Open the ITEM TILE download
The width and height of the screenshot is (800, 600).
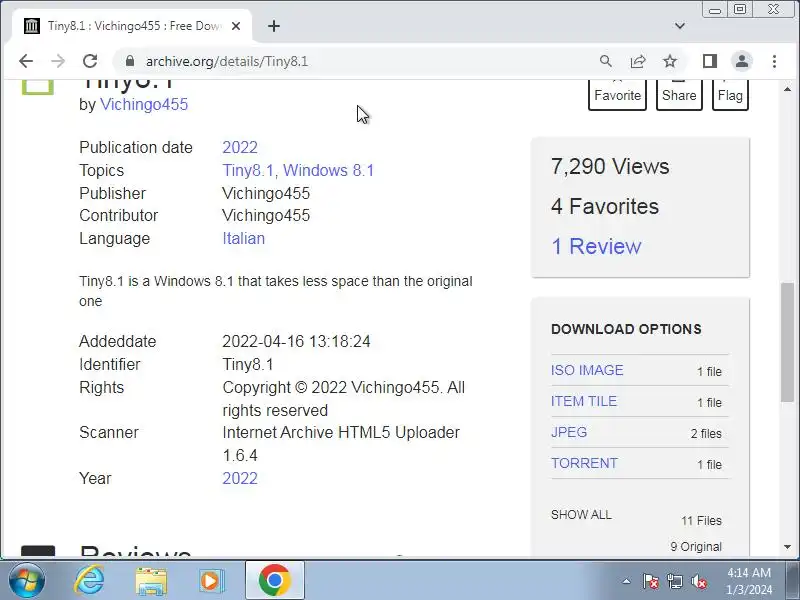(x=584, y=401)
